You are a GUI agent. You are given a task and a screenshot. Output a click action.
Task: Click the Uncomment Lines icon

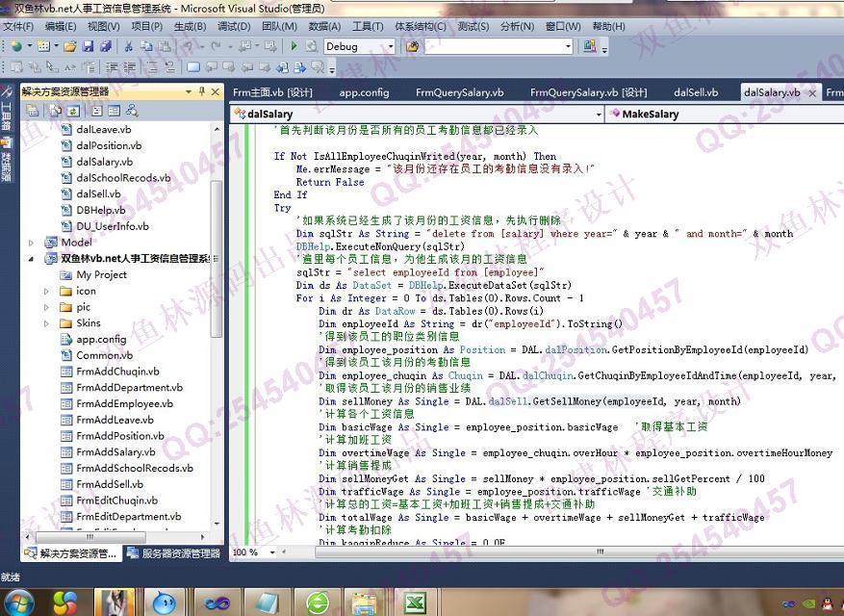pos(169,67)
